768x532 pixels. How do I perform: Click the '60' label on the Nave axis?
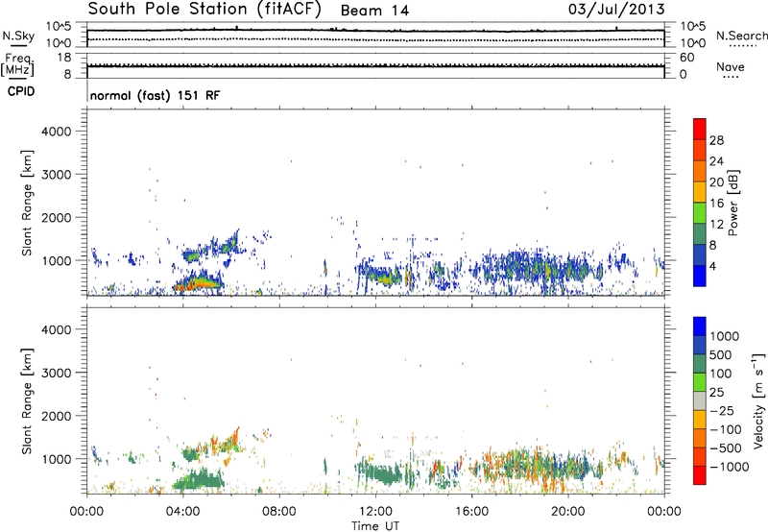pyautogui.click(x=687, y=58)
